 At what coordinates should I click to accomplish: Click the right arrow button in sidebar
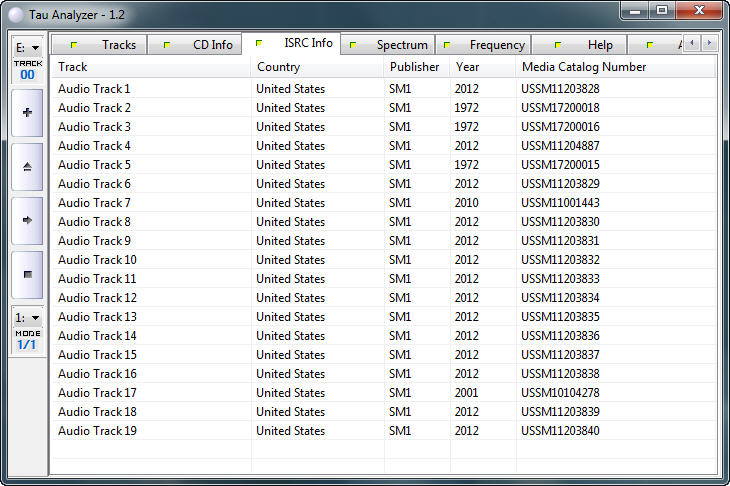pos(27,220)
